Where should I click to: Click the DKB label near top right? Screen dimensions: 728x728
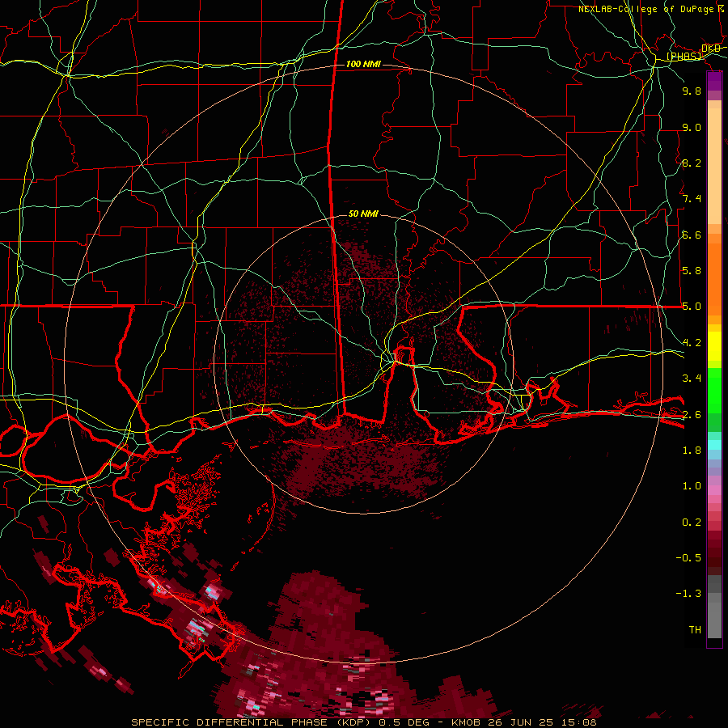pos(711,49)
